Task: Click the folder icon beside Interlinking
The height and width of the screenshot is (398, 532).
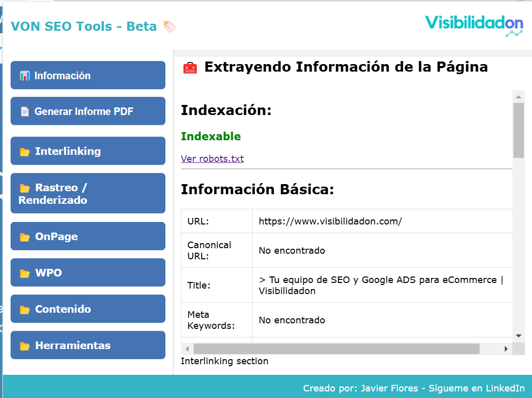Action: click(x=25, y=152)
